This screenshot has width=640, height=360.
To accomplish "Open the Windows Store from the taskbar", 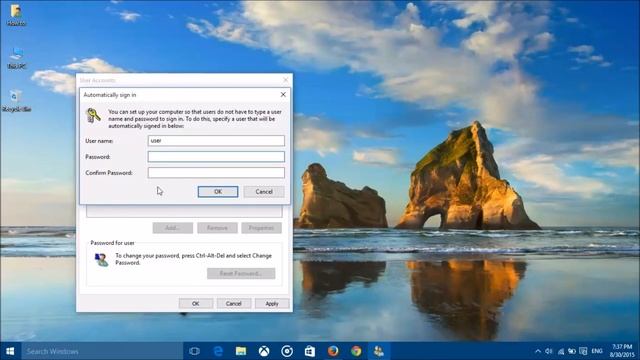I will (x=310, y=351).
